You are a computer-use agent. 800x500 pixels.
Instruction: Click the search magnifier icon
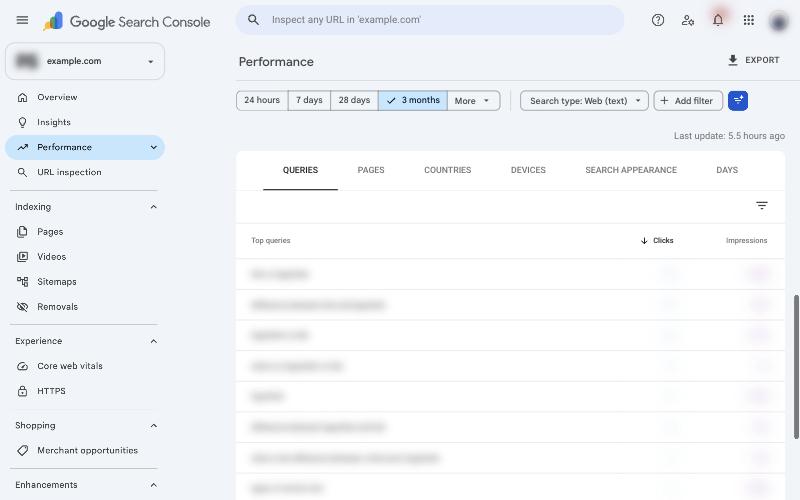pyautogui.click(x=253, y=20)
